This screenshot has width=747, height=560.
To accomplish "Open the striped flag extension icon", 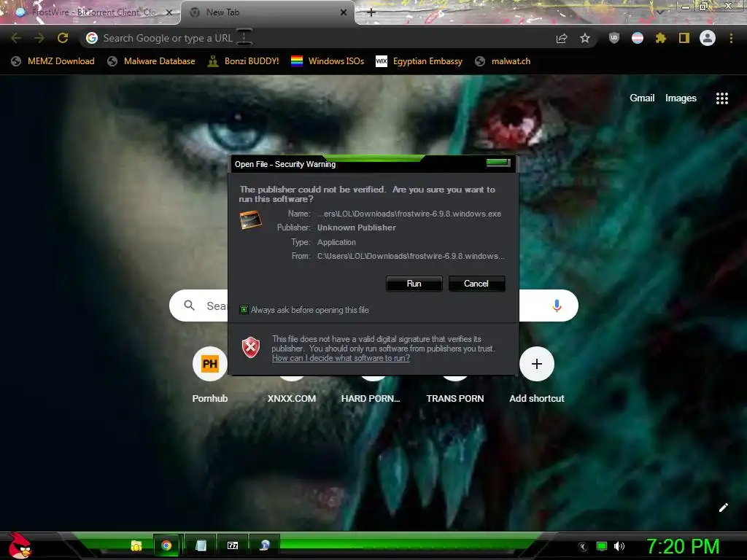I will pos(638,38).
